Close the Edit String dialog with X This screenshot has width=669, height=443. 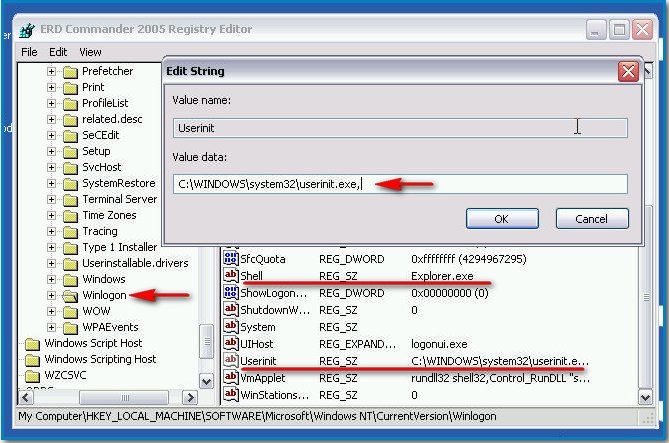tap(628, 71)
